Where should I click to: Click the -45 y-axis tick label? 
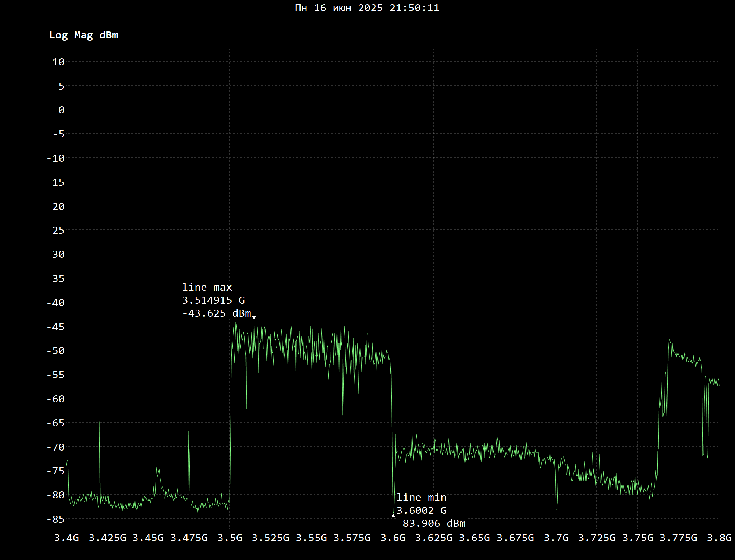coord(56,327)
